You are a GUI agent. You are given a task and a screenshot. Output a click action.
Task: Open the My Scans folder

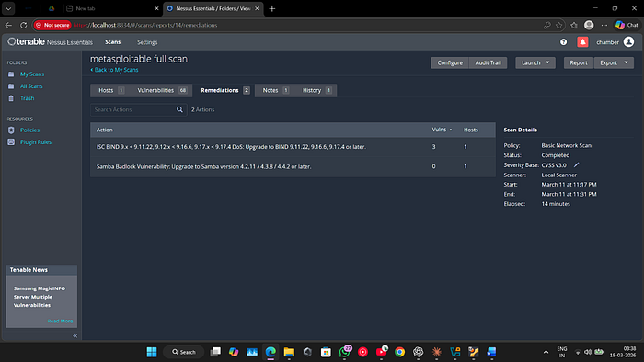tap(32, 74)
